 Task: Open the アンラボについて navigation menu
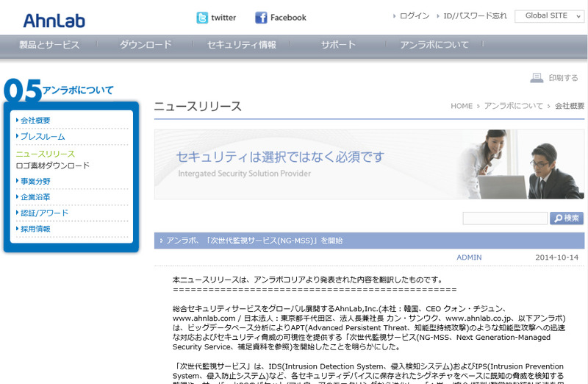coord(434,45)
